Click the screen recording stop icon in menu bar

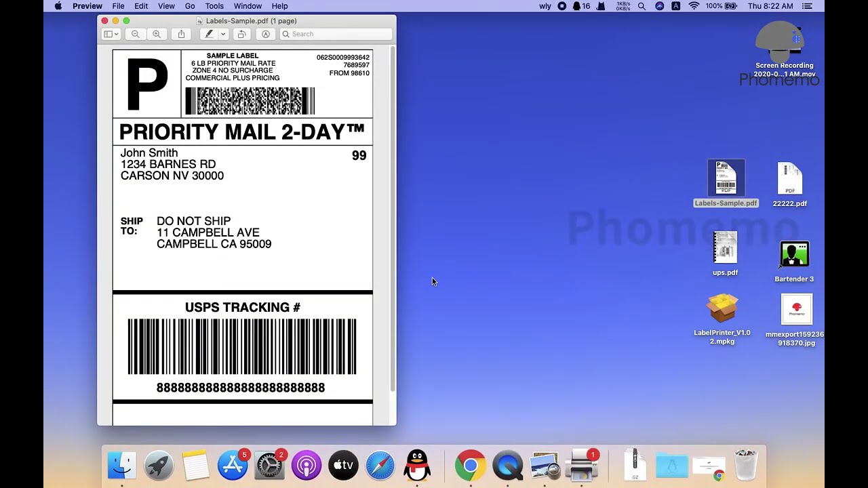click(561, 6)
